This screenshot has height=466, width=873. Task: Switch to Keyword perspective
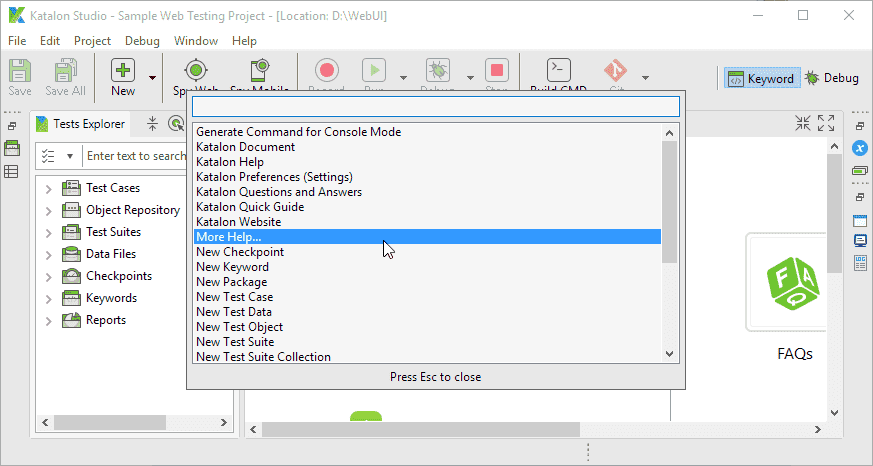760,78
